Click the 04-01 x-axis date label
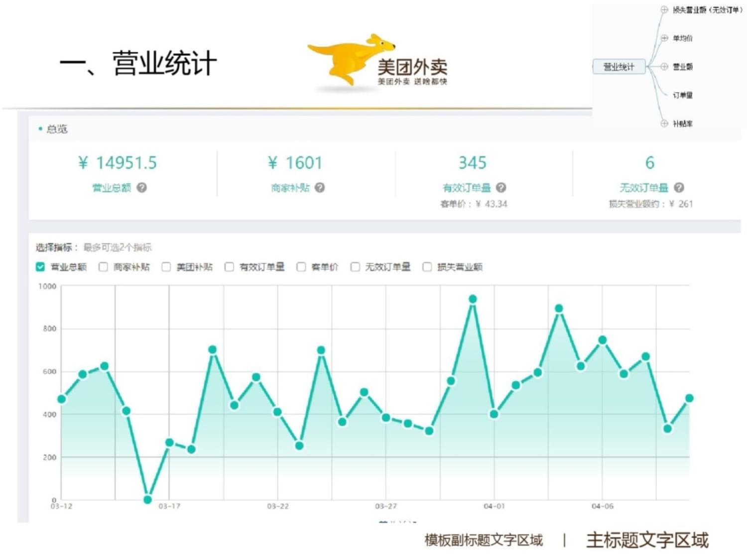The width and height of the screenshot is (747, 560). (x=494, y=506)
